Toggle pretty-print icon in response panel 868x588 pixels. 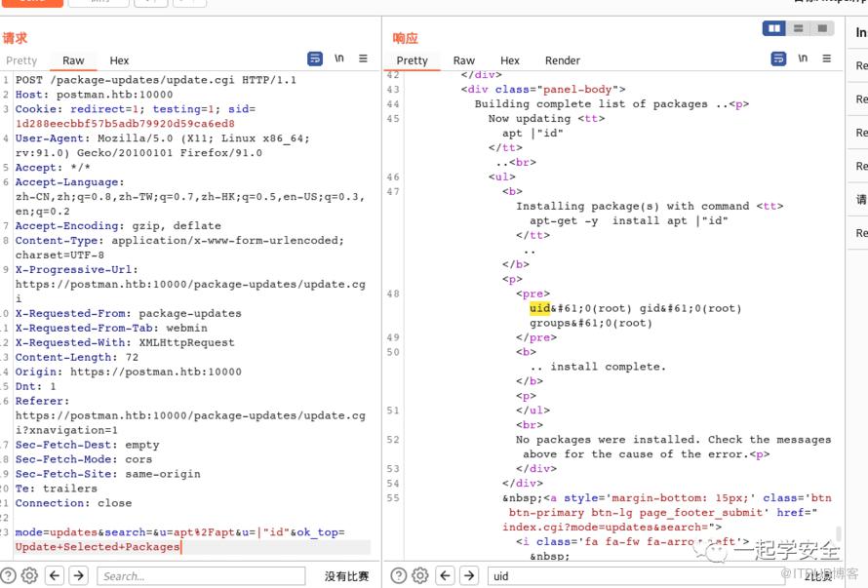coord(778,59)
